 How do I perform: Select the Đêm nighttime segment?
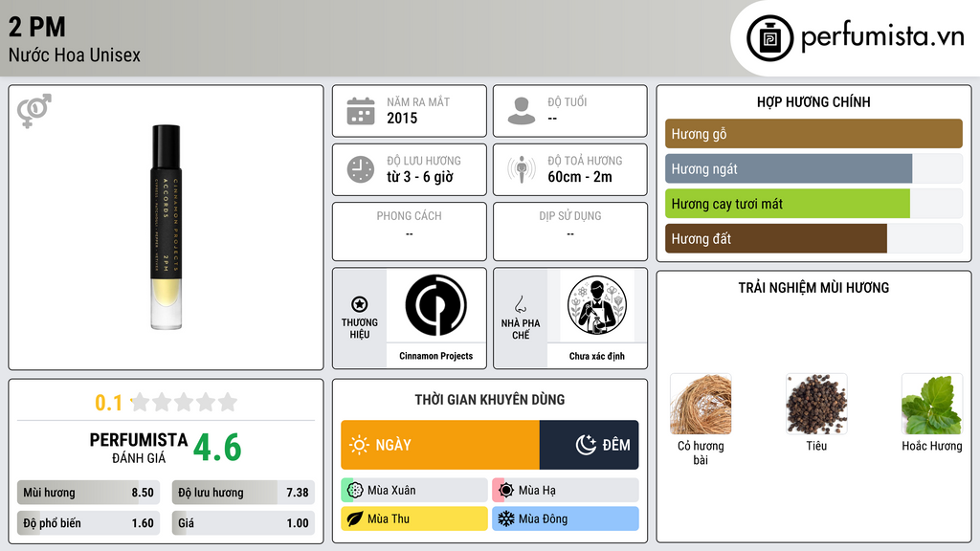tap(590, 445)
